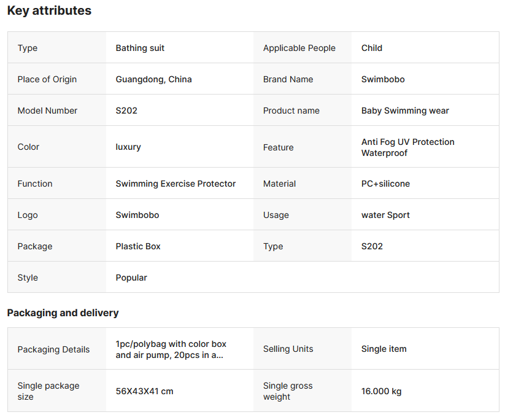Select the 16.000 kg gross weight

click(x=381, y=391)
